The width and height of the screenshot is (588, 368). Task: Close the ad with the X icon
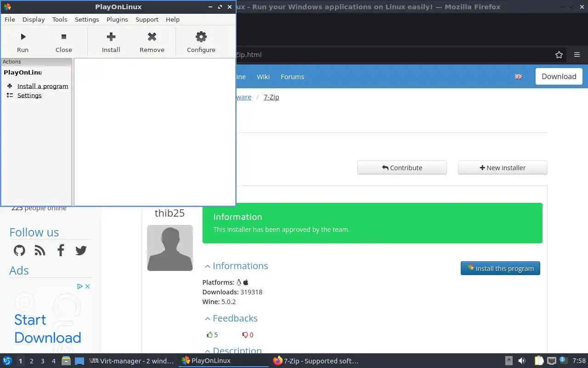[x=87, y=286]
